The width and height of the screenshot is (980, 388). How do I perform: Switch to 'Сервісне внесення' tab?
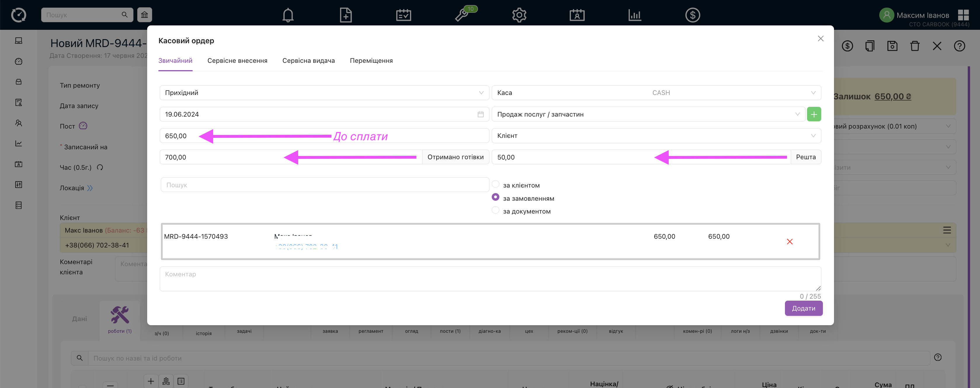(x=237, y=60)
